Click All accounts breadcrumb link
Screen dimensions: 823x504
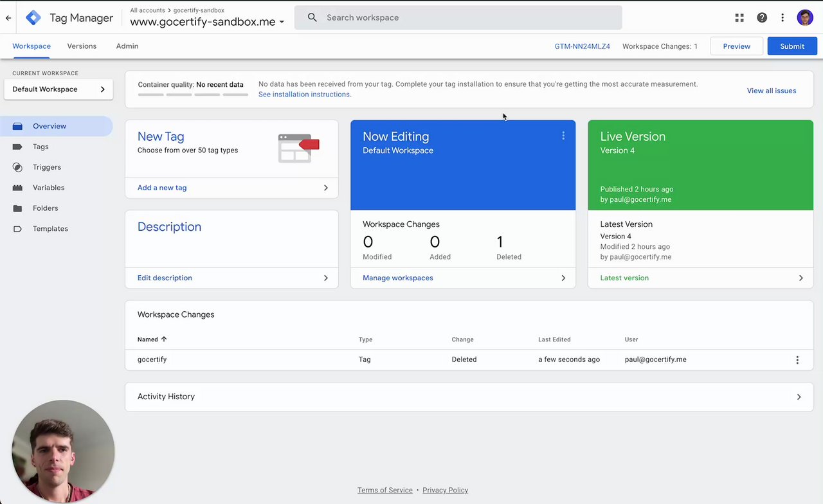(147, 10)
